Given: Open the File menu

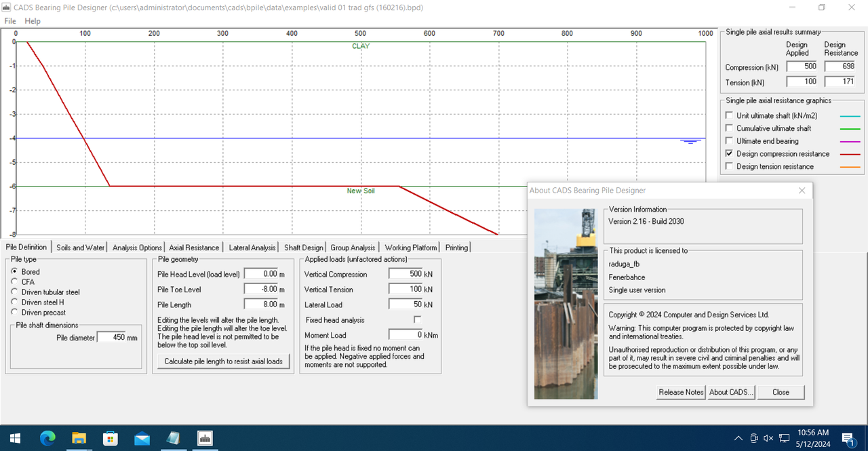Looking at the screenshot, I should [x=10, y=21].
